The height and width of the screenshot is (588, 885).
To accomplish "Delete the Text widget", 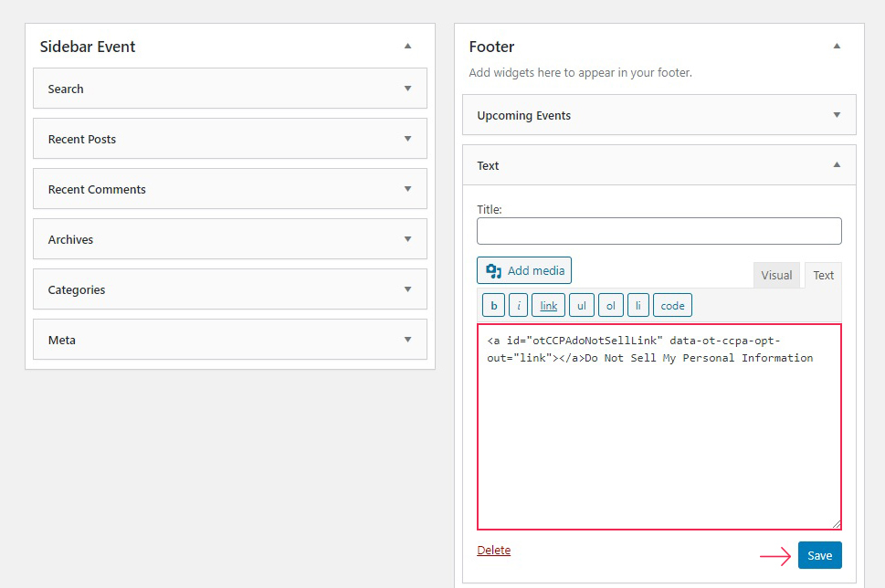I will point(493,551).
